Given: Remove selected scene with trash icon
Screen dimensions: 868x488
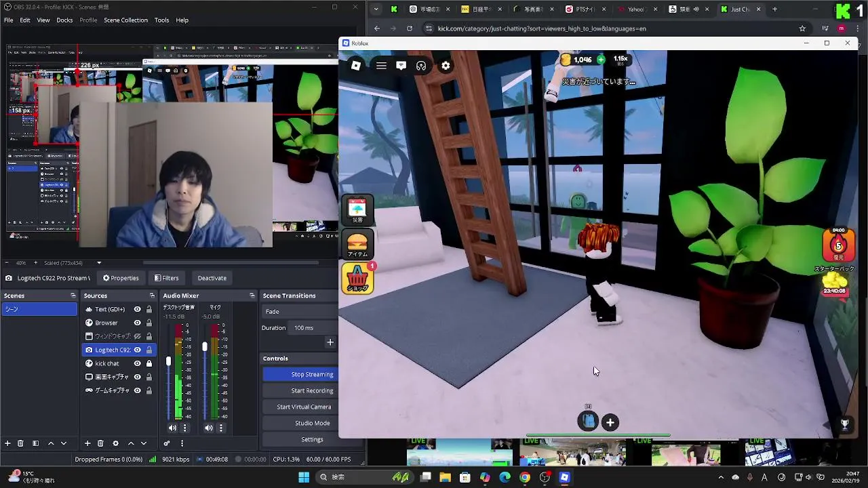Looking at the screenshot, I should click(20, 443).
